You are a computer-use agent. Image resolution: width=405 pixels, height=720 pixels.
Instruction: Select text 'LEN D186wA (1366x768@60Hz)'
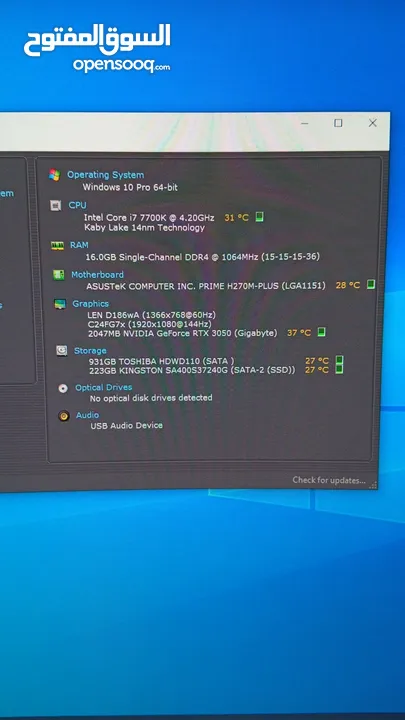(152, 315)
